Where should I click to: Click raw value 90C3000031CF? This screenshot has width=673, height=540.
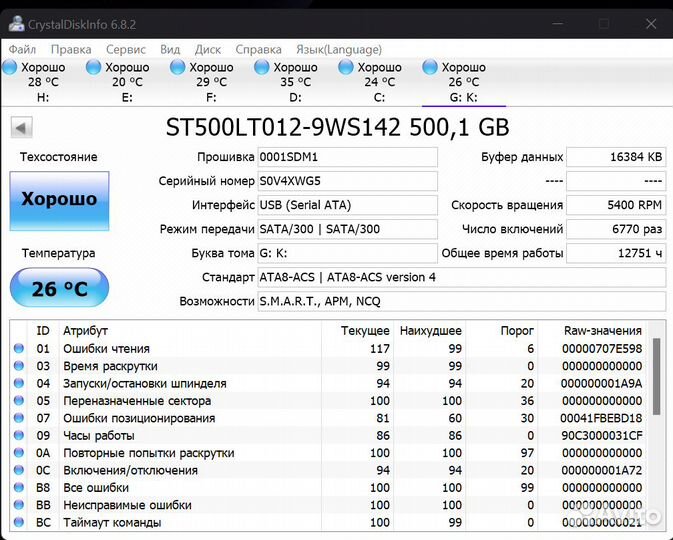(x=602, y=436)
